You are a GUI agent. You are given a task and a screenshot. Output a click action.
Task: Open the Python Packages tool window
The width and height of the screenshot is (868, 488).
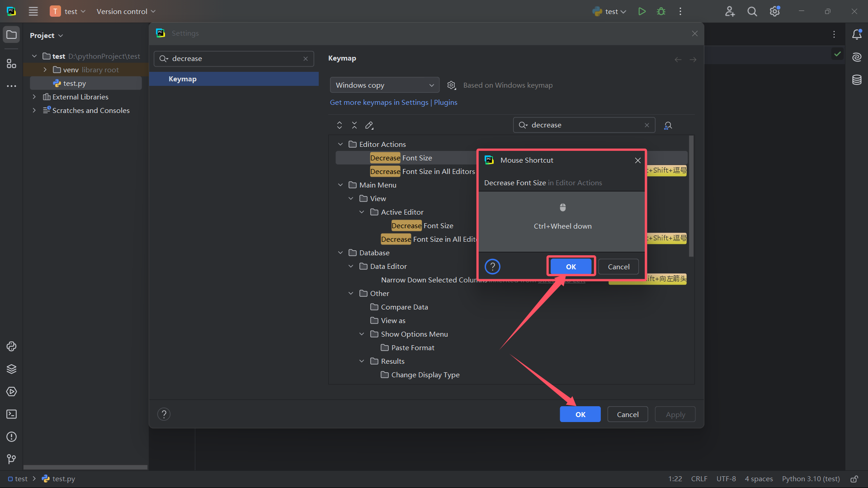pos(11,369)
